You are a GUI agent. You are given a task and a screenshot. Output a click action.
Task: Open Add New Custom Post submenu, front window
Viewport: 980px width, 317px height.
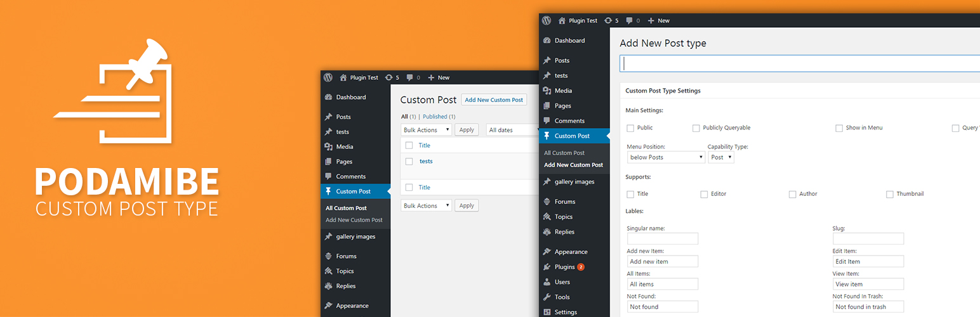pos(573,165)
